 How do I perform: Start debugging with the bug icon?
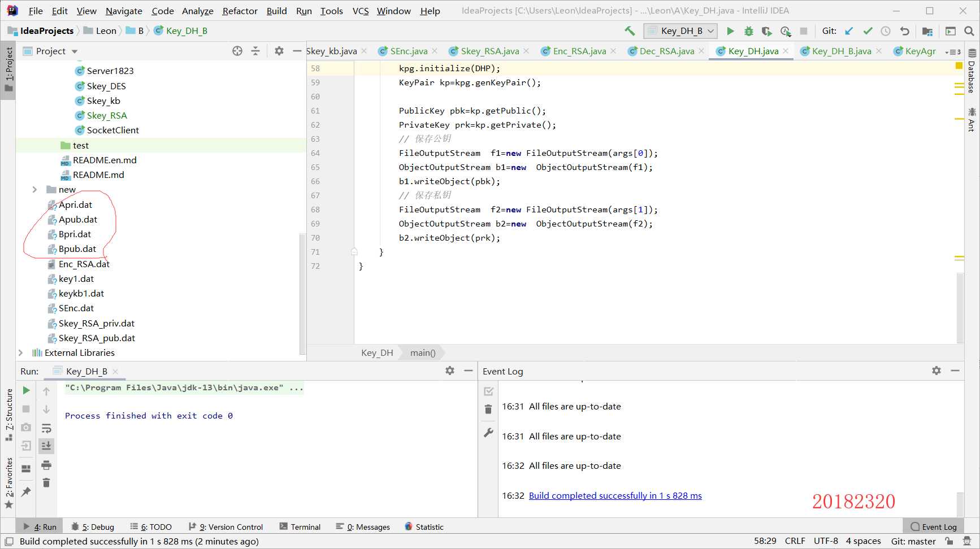(x=748, y=31)
